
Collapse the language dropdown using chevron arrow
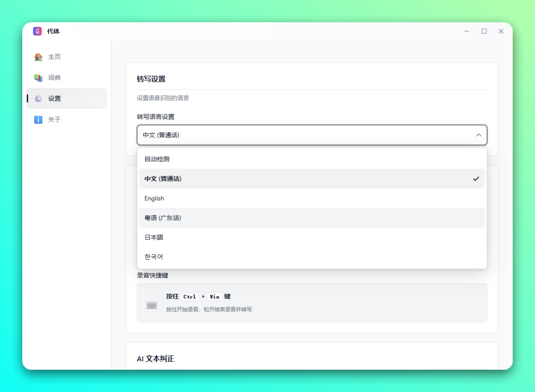tap(479, 135)
